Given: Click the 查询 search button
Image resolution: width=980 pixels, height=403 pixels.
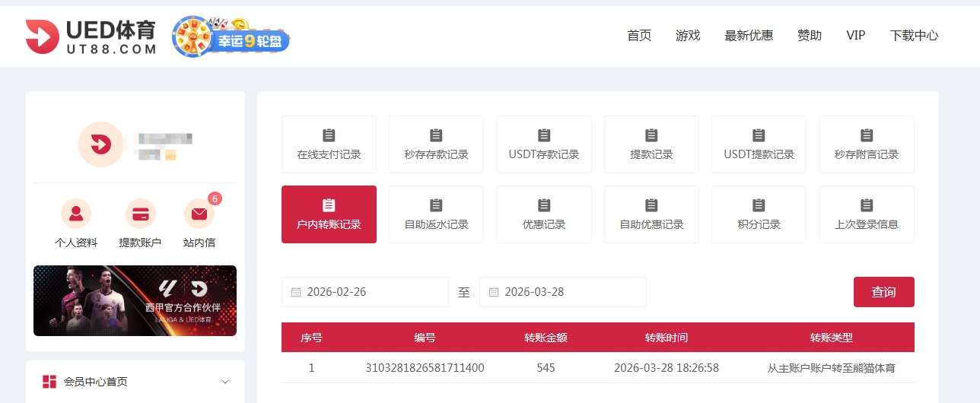Looking at the screenshot, I should pyautogui.click(x=884, y=292).
